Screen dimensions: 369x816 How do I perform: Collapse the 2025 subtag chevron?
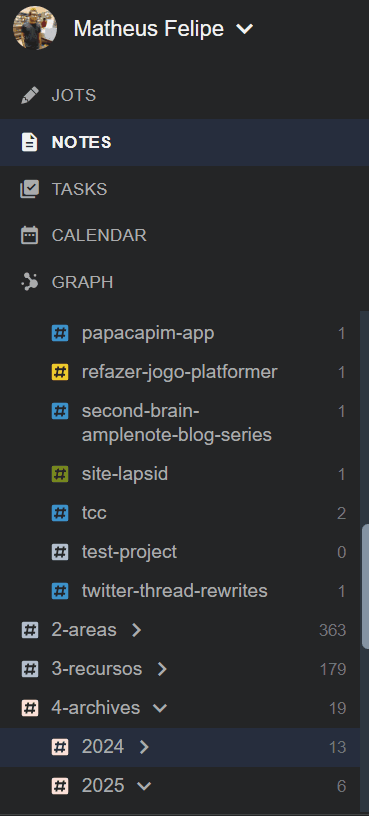click(144, 786)
